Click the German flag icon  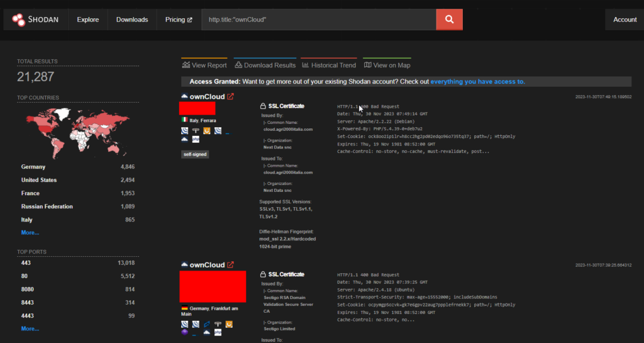click(184, 308)
